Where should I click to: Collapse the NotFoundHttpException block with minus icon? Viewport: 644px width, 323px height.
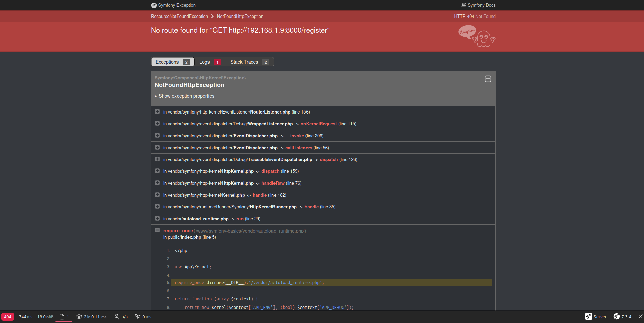point(488,79)
